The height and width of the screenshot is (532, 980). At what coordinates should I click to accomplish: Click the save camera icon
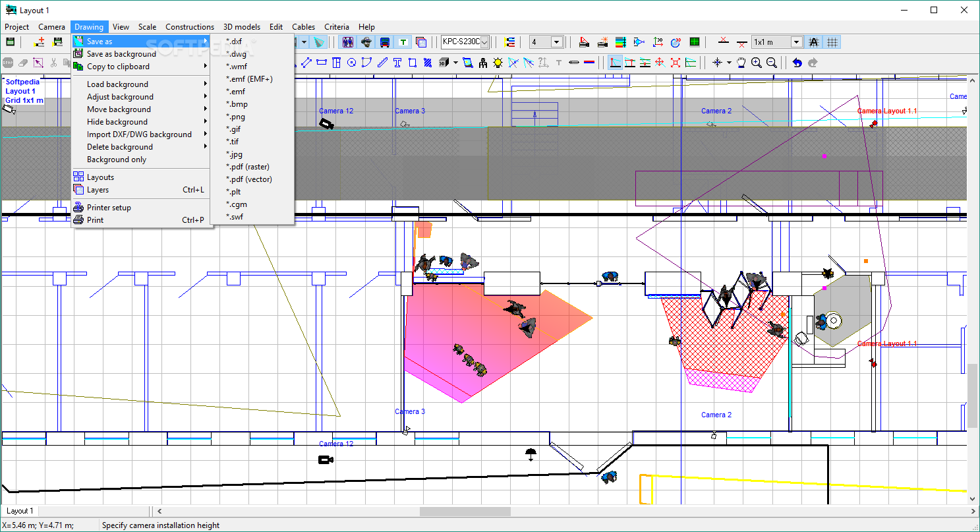(58, 42)
